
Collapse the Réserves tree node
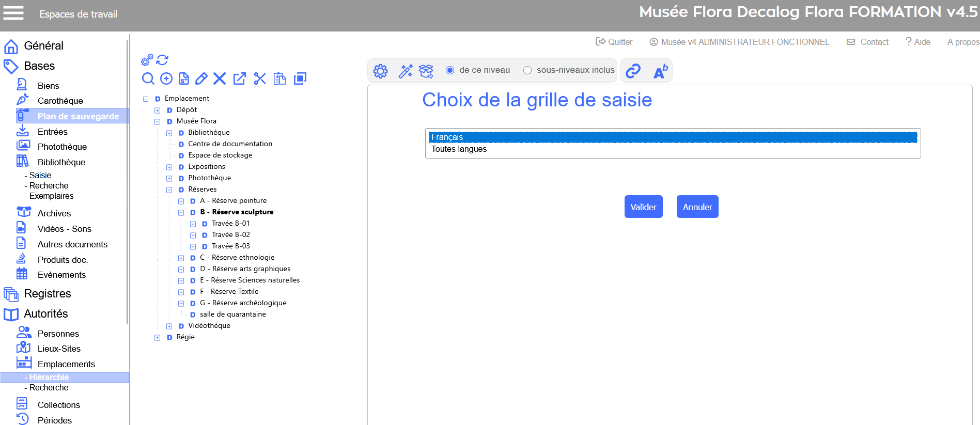(x=169, y=190)
